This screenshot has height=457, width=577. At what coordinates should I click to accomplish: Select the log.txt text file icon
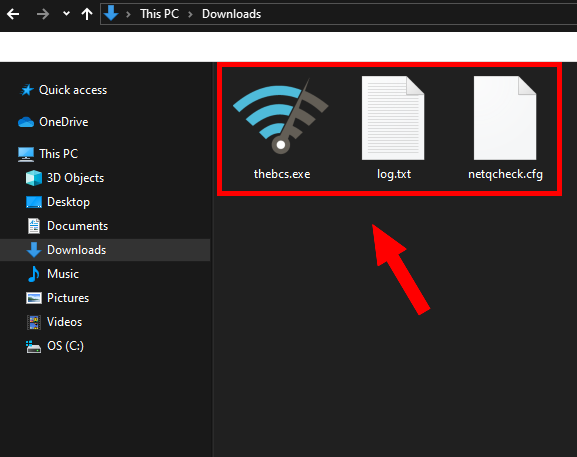click(393, 118)
